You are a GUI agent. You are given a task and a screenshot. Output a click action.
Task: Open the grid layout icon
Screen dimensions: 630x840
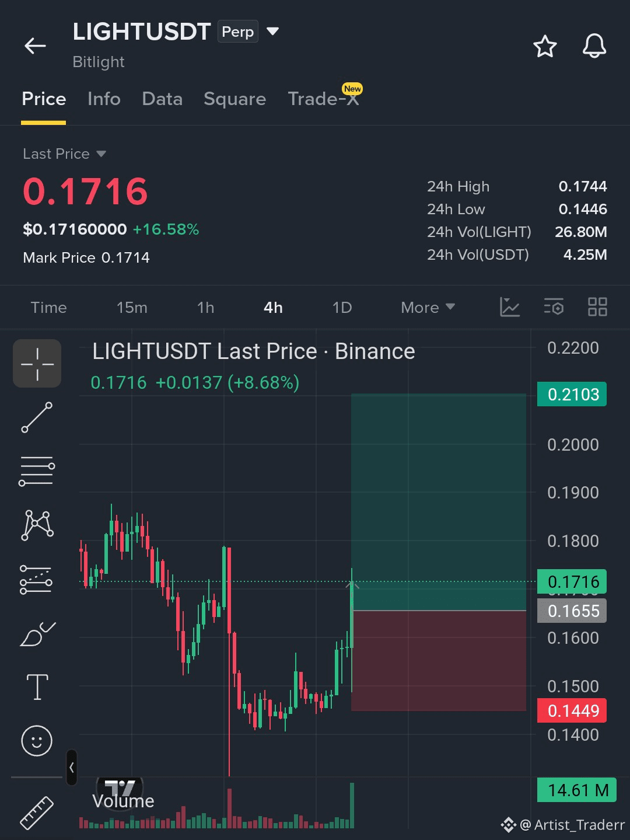597,307
